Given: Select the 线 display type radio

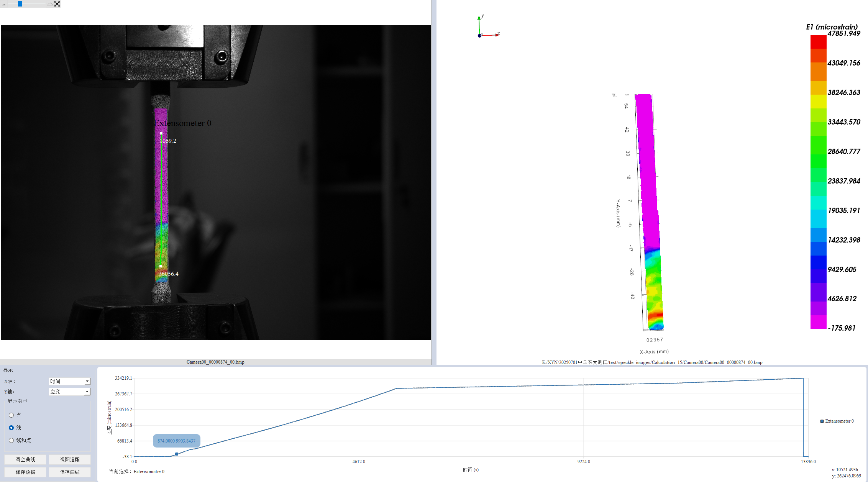Looking at the screenshot, I should [11, 428].
